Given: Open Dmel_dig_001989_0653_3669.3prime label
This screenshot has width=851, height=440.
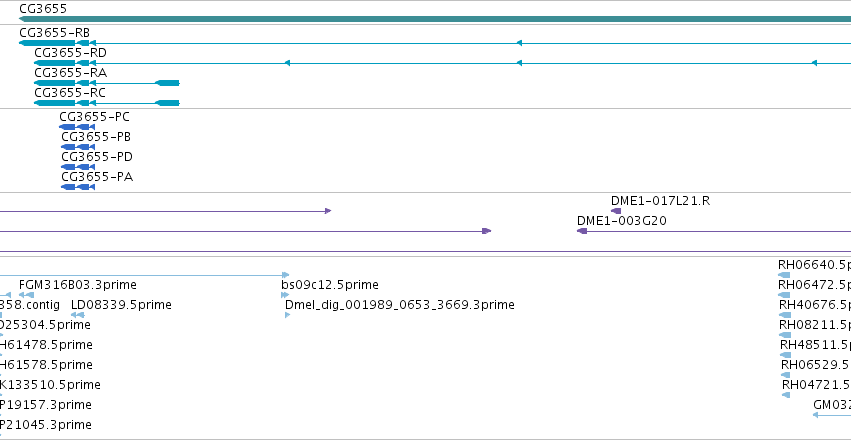Looking at the screenshot, I should click(399, 305).
